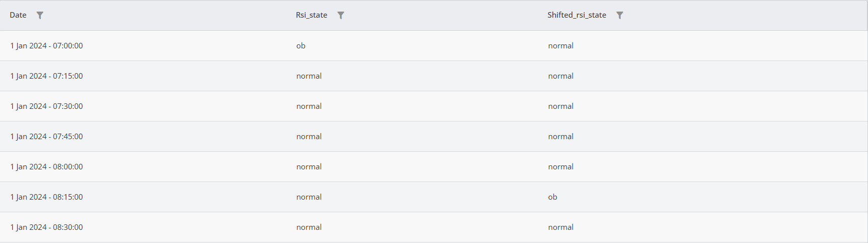Select the 1 Jan 2024 - 07:45:00 date cell
This screenshot has height=243, width=868.
46,137
